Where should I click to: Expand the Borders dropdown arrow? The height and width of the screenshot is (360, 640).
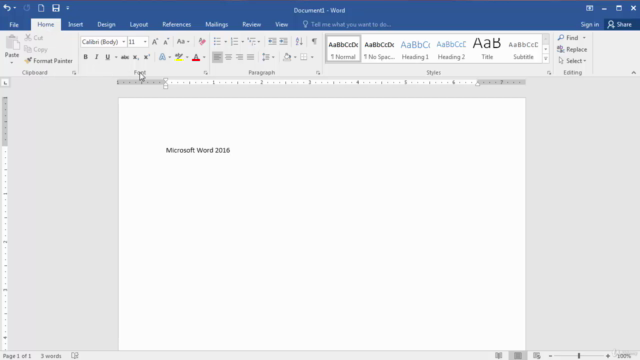point(312,57)
